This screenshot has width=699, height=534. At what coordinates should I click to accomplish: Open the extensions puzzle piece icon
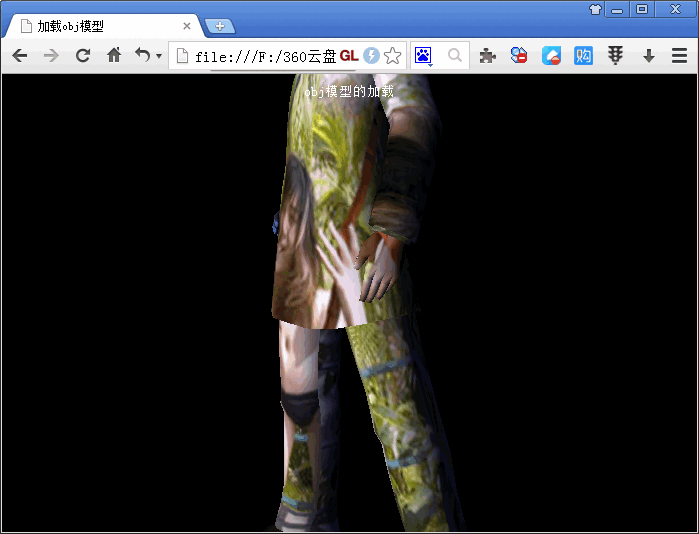coord(488,56)
